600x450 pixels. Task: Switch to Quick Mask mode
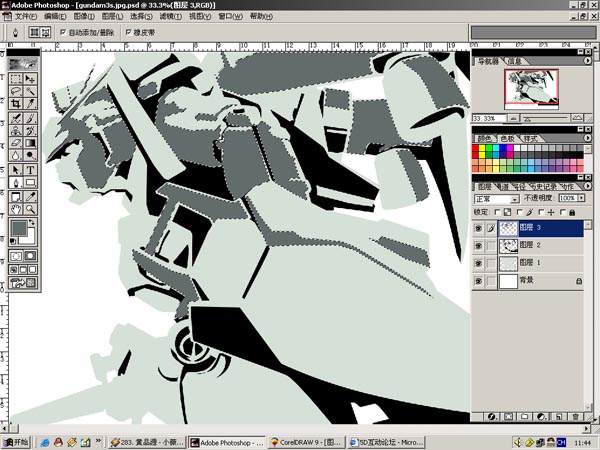click(30, 256)
